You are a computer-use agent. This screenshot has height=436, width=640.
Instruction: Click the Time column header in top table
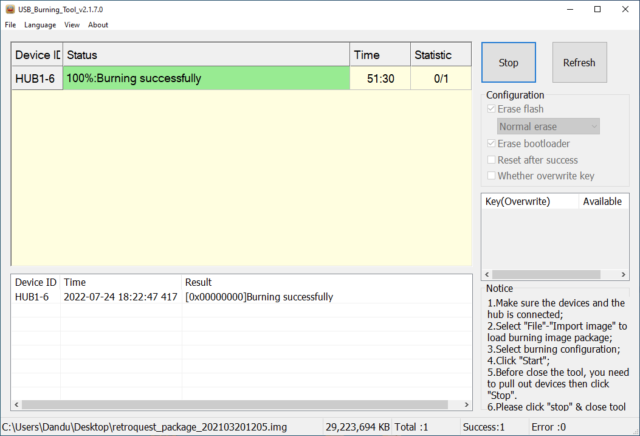(x=380, y=55)
